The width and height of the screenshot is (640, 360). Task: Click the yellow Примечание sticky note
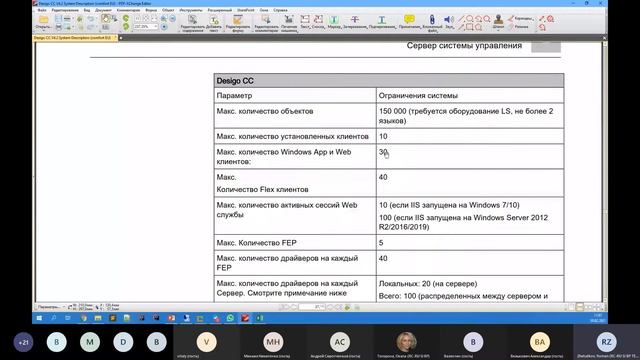pos(409,22)
